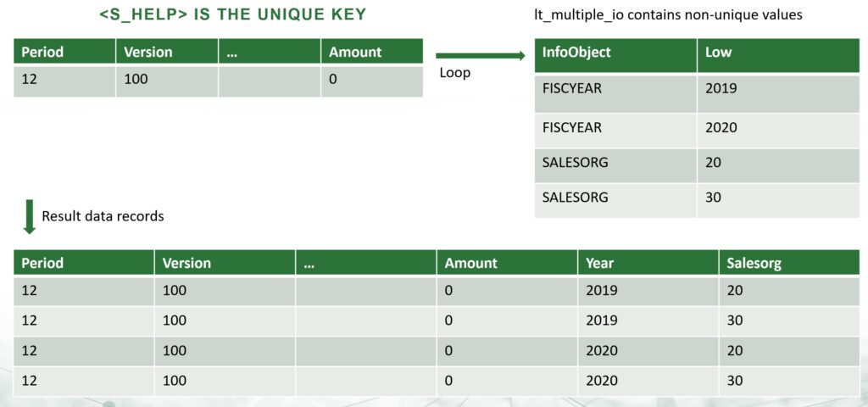Click the Amount header in the results table
The height and width of the screenshot is (407, 868).
click(x=470, y=263)
